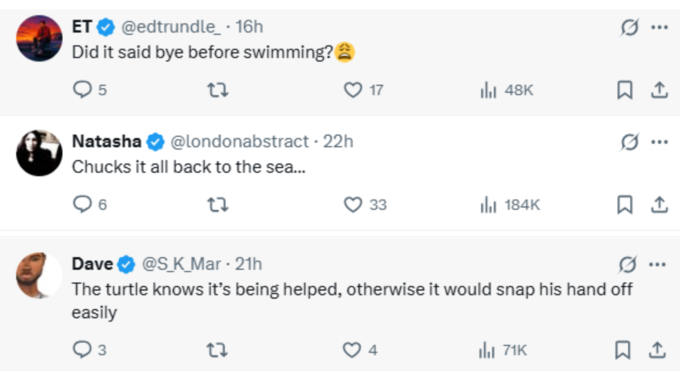The height and width of the screenshot is (383, 680).
Task: Open the @londonabstract profile handle
Action: [x=239, y=141]
